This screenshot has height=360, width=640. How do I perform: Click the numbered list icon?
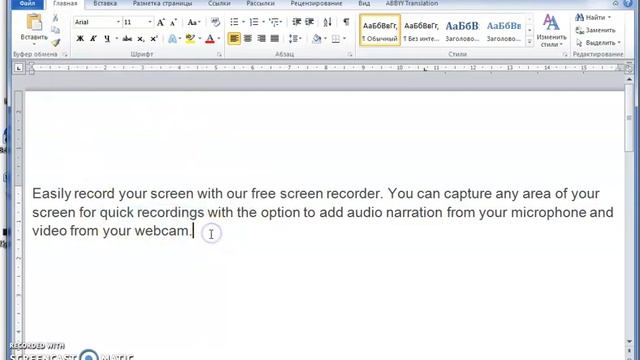(254, 22)
